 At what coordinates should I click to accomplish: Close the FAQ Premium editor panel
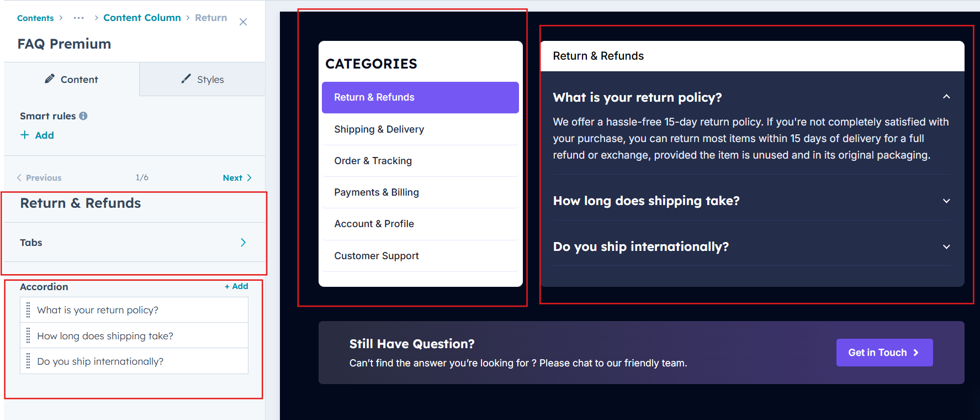(x=243, y=22)
